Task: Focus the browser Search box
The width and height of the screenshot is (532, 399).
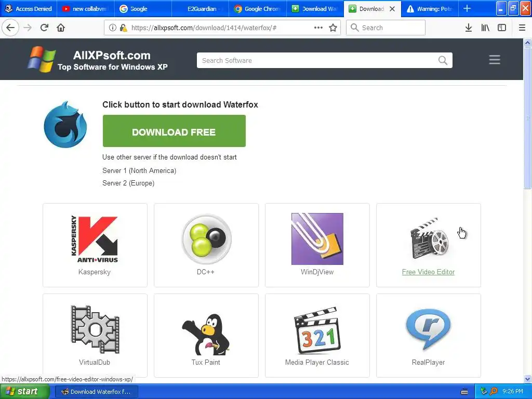Action: tap(386, 28)
